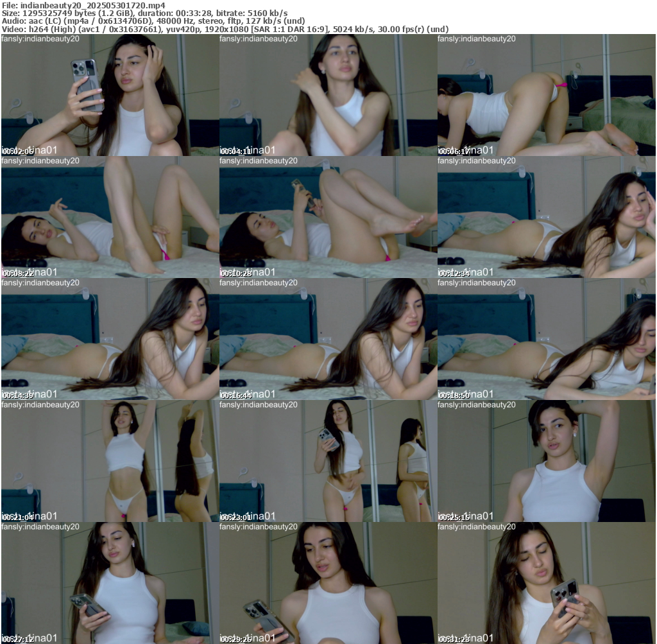This screenshot has width=657, height=644.
Task: Click the thumbnail at 00:06:17
Action: tap(546, 95)
